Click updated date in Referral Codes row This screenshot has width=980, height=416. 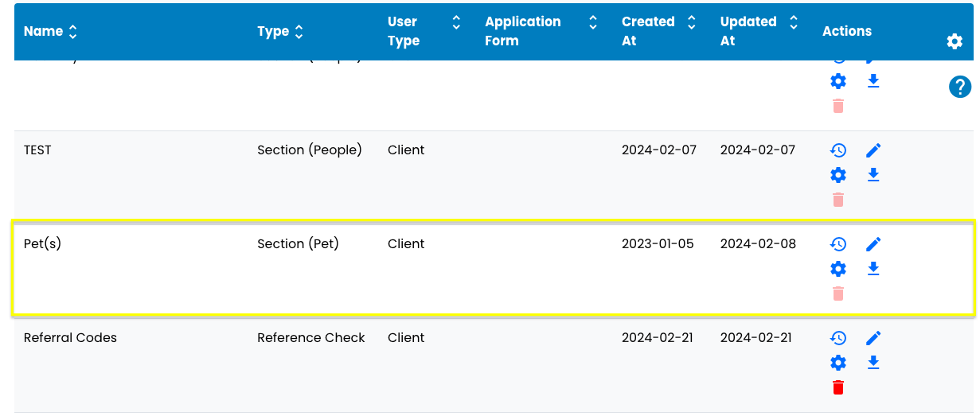(x=756, y=337)
